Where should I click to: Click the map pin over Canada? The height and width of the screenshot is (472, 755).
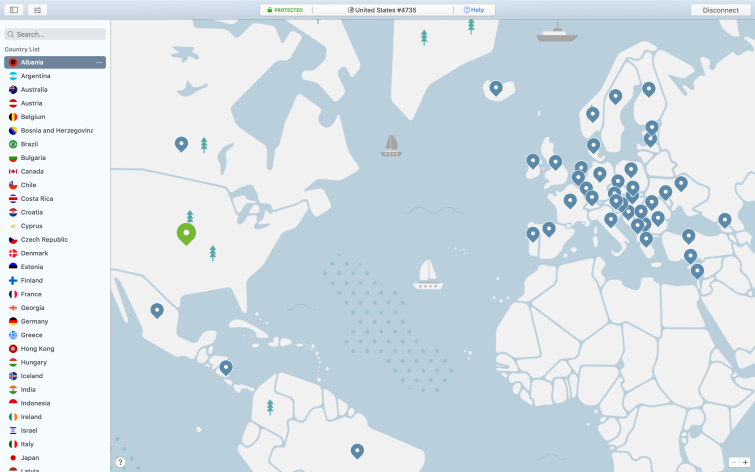(181, 144)
